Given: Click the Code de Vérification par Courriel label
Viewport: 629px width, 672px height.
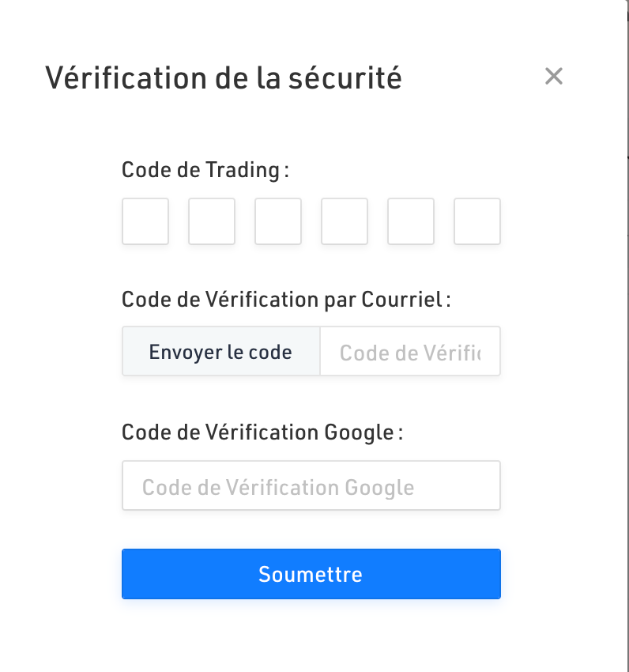Looking at the screenshot, I should pyautogui.click(x=286, y=299).
